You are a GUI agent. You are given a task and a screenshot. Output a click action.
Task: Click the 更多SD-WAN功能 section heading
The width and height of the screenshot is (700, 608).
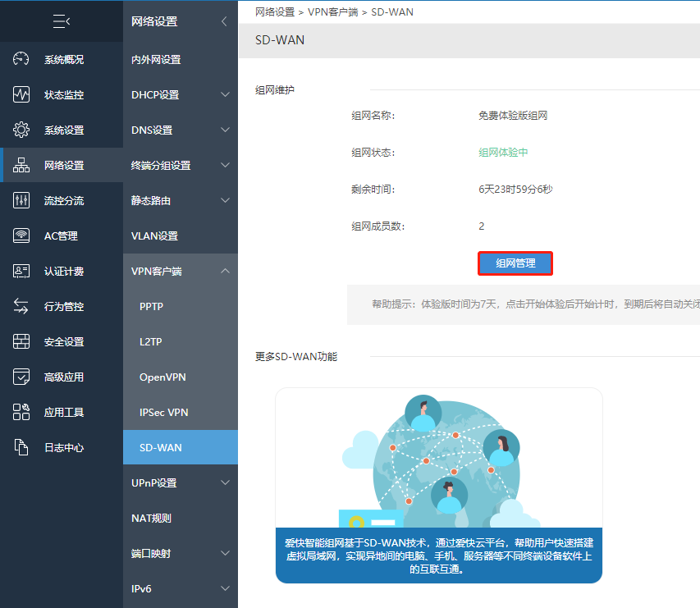pyautogui.click(x=296, y=357)
